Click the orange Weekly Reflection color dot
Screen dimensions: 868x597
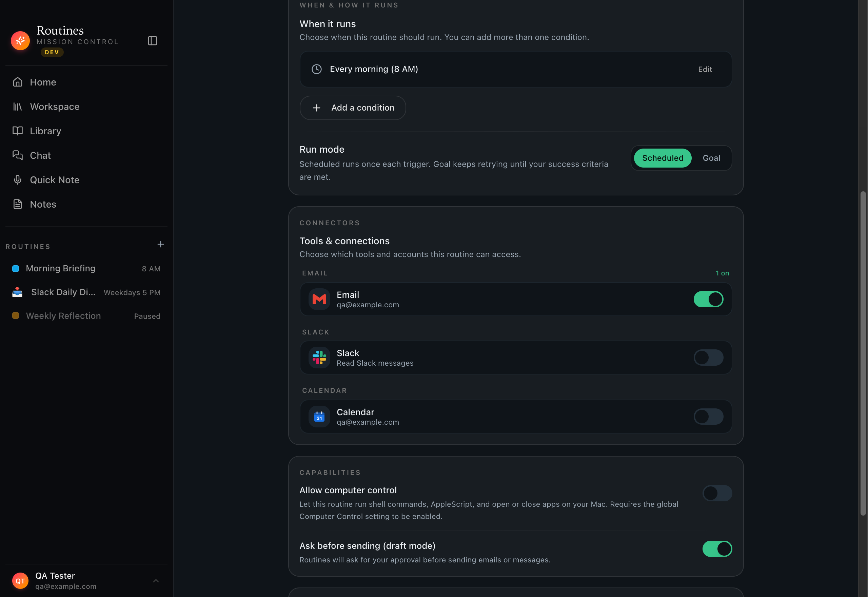pyautogui.click(x=16, y=316)
